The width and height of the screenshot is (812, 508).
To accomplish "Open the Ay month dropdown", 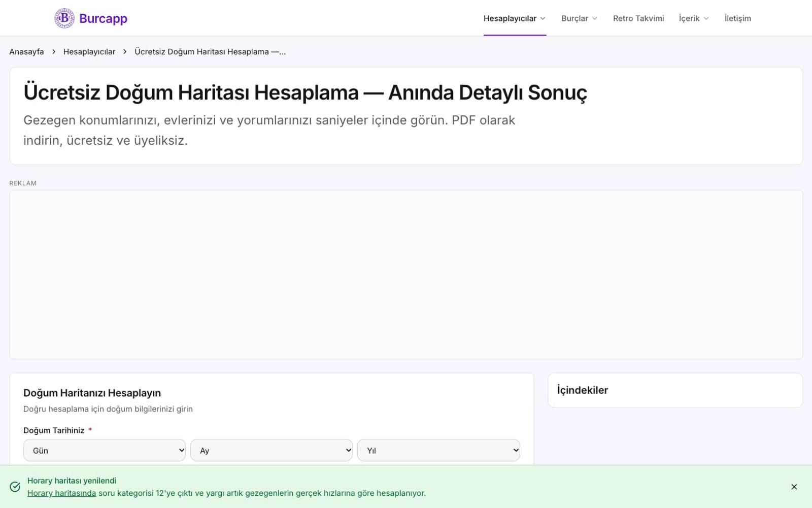I will click(x=272, y=450).
